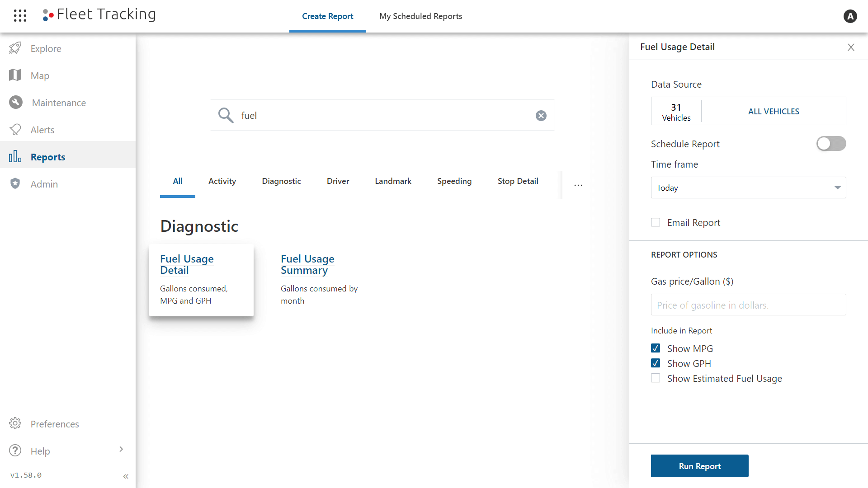Viewport: 868px width, 488px height.
Task: Open the app launcher grid icon
Action: 20,16
